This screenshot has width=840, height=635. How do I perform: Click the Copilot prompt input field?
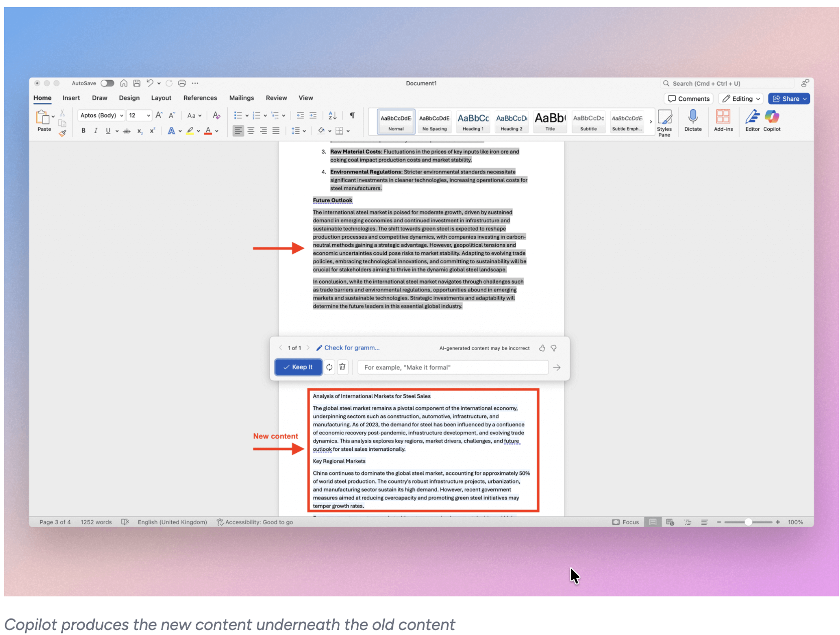pyautogui.click(x=452, y=367)
